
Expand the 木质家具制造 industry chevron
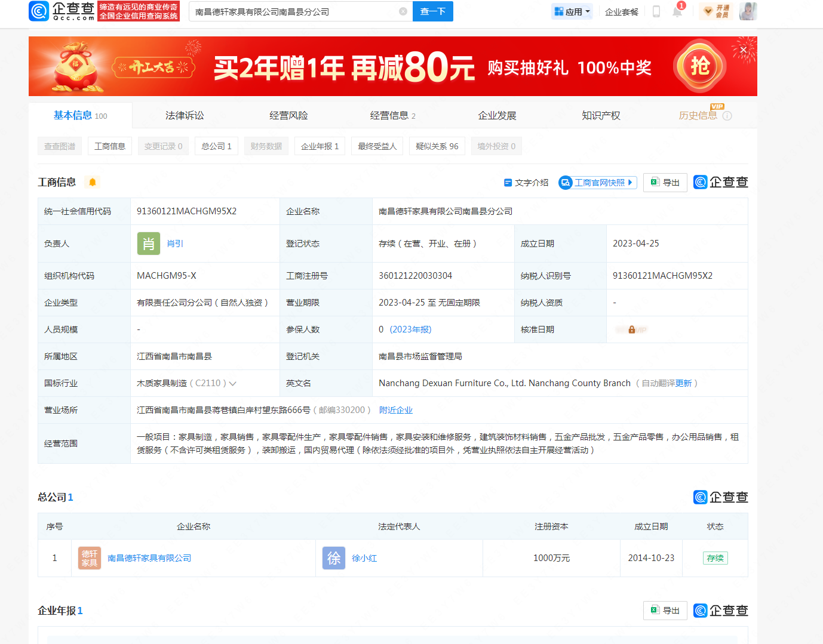pos(232,384)
